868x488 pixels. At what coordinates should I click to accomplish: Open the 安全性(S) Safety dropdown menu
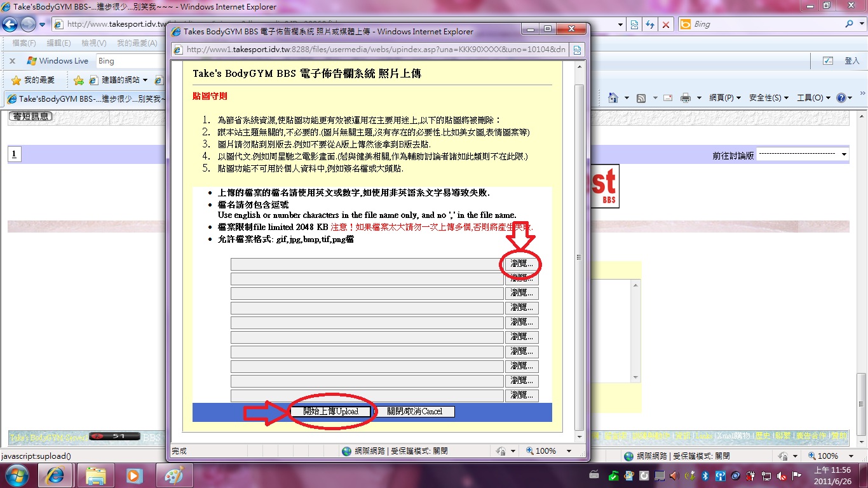tap(768, 98)
